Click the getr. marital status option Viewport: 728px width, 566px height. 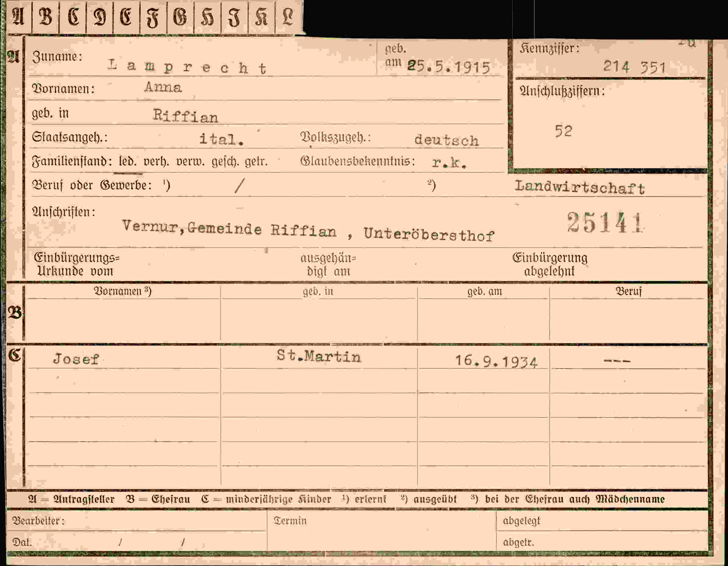256,162
